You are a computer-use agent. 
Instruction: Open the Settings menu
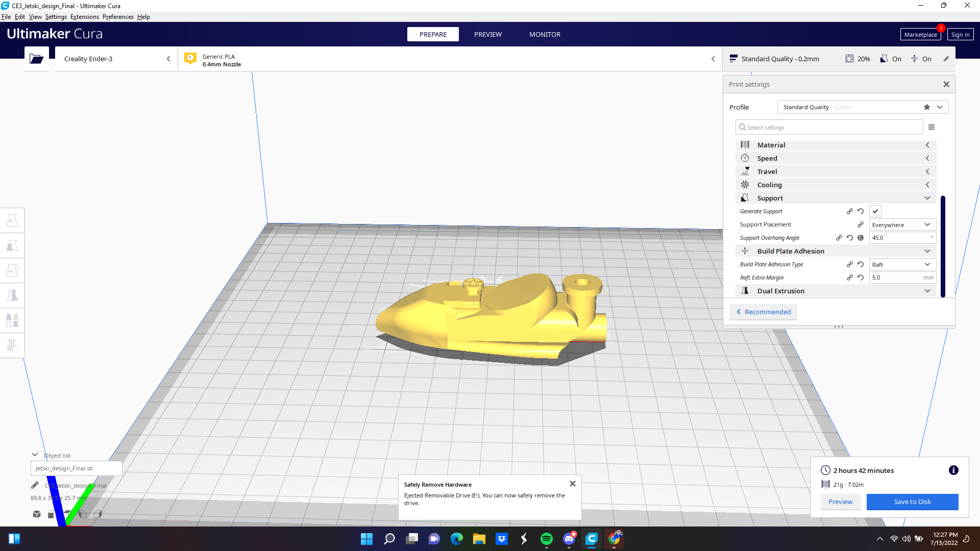[x=56, y=17]
